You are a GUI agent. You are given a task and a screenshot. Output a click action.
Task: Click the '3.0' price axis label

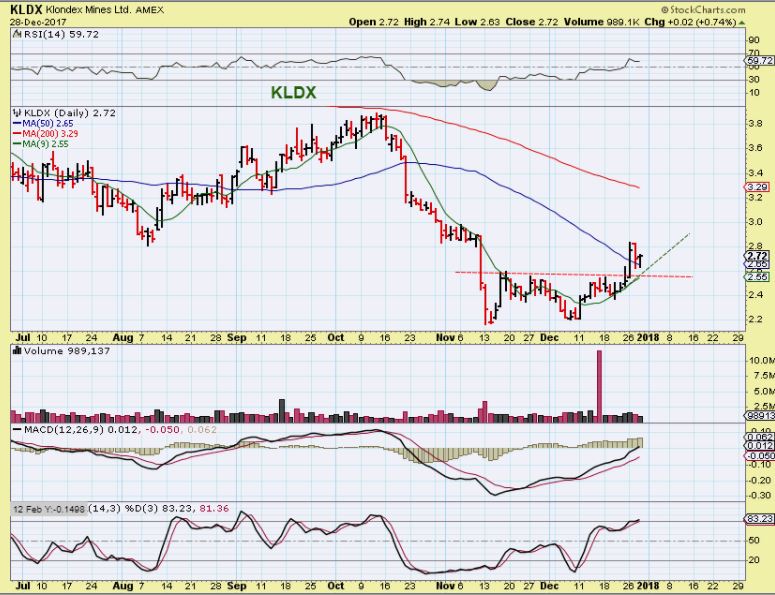755,221
